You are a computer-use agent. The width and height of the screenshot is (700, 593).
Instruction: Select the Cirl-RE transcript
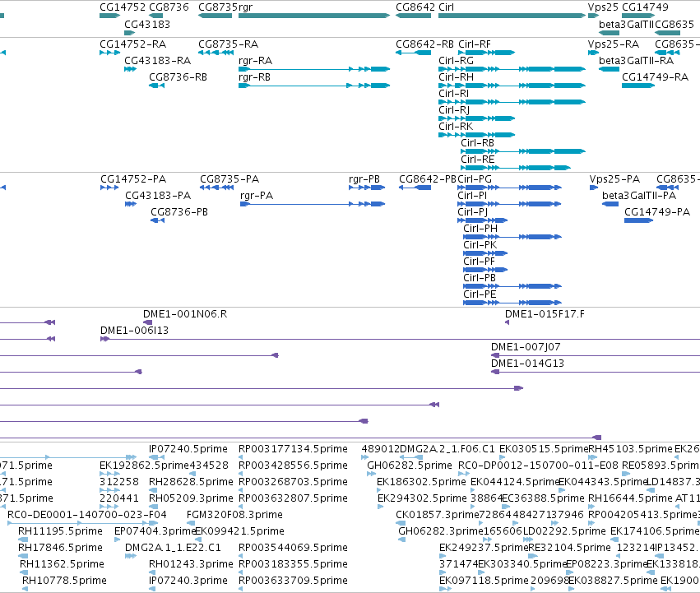pos(478,160)
